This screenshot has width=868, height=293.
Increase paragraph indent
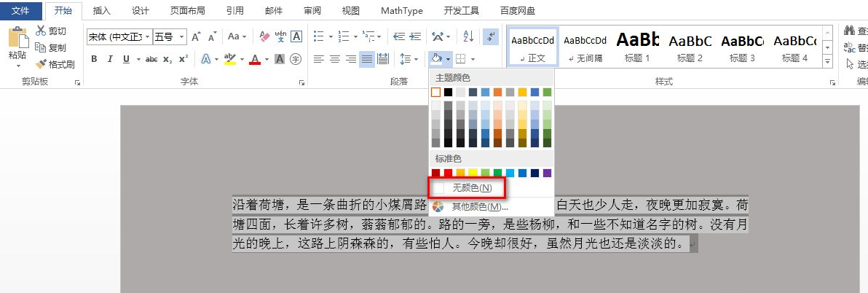[x=415, y=36]
